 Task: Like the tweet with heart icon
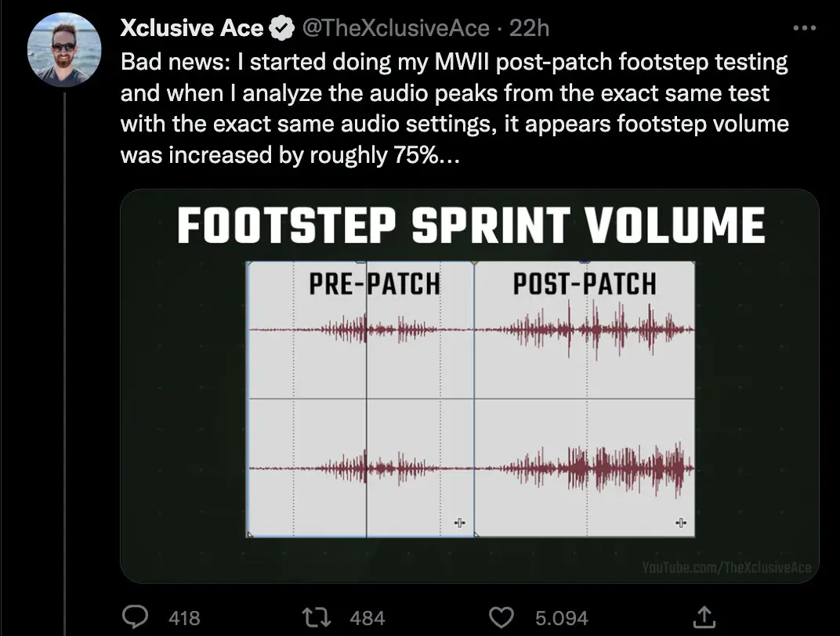coord(501,617)
